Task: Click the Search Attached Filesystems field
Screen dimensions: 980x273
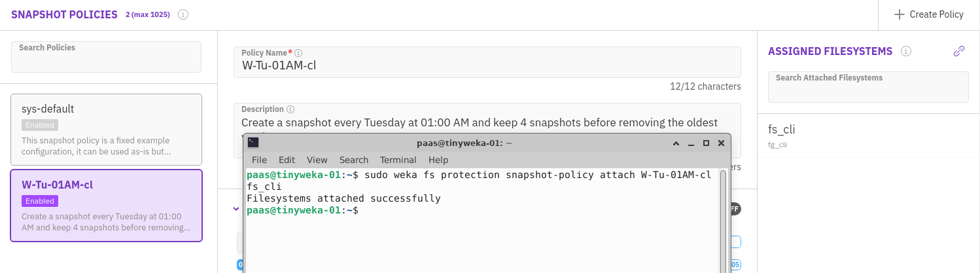Action: pyautogui.click(x=868, y=87)
